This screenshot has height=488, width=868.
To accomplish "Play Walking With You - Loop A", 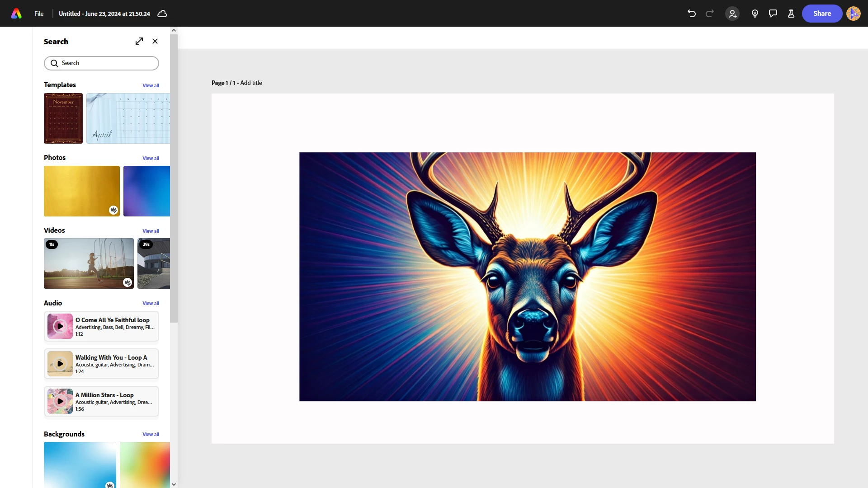I will coord(60,364).
